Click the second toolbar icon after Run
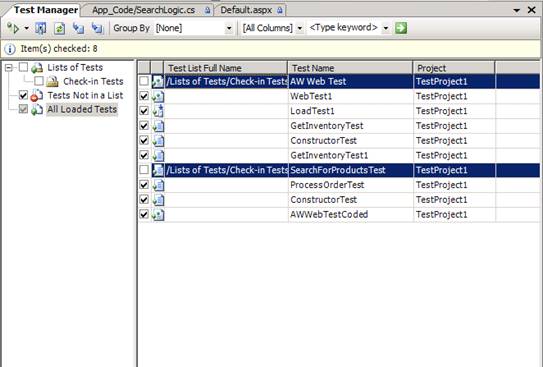543x367 pixels. tap(41, 28)
